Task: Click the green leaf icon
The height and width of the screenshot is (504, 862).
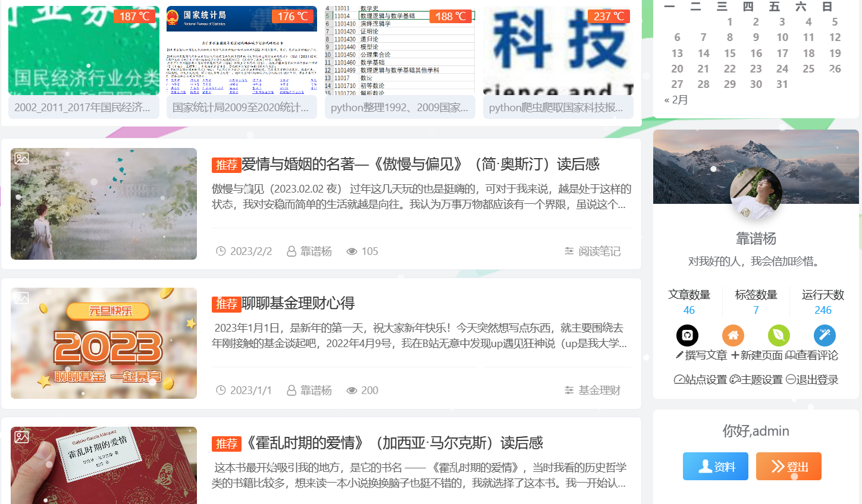Action: [779, 335]
